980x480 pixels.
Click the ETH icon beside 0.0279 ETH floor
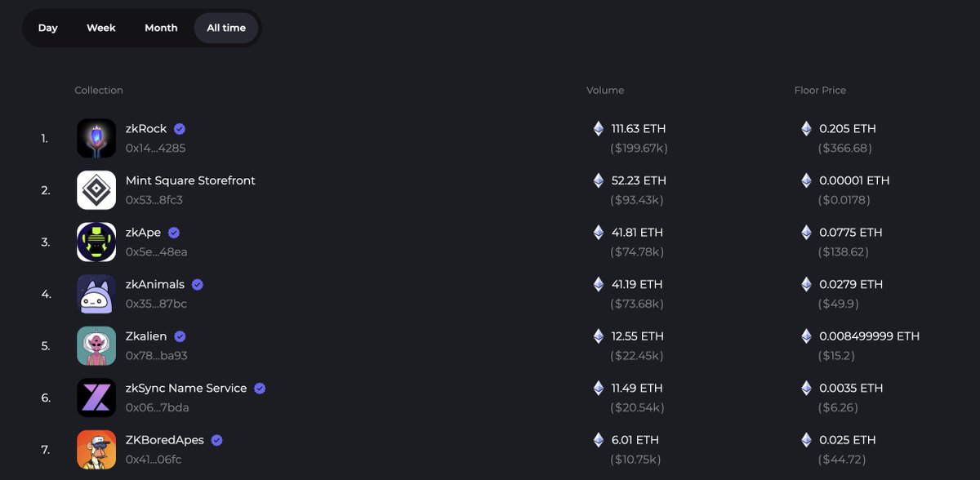click(x=807, y=284)
